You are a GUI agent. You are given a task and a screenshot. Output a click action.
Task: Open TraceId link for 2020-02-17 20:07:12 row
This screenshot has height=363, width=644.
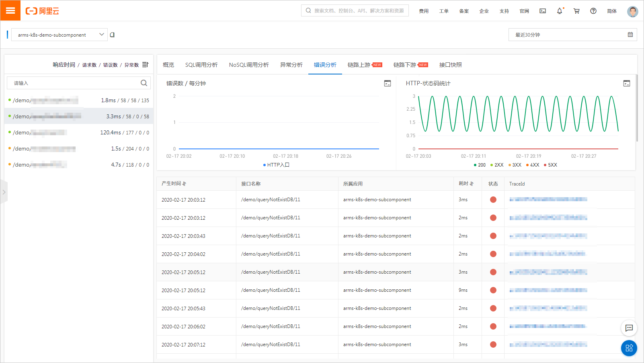pos(548,344)
